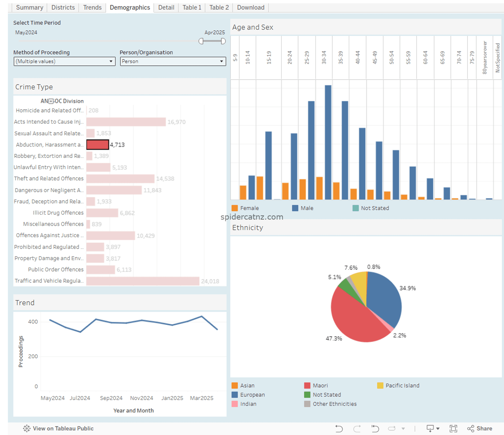Click View on Tableau Public link
504x435 pixels.
pyautogui.click(x=63, y=428)
